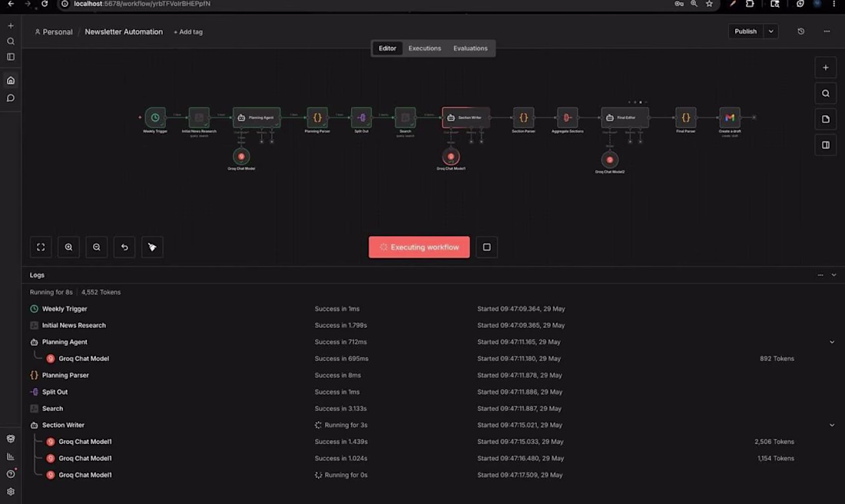Open the Final Editor agent node
Image resolution: width=845 pixels, height=504 pixels.
point(625,118)
